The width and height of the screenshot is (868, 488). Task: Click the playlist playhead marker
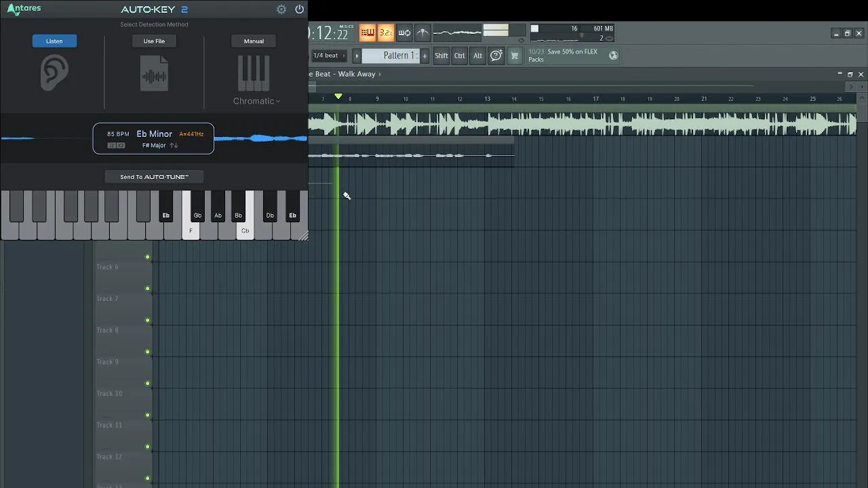pyautogui.click(x=338, y=97)
